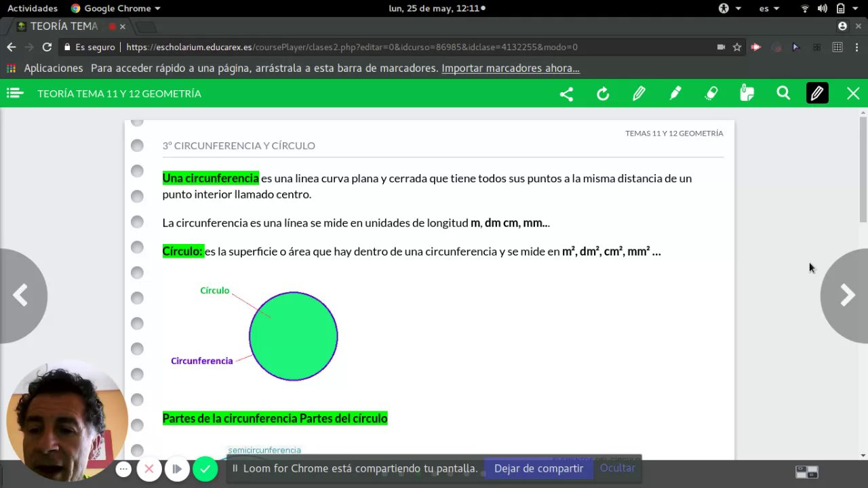This screenshot has width=868, height=488.
Task: Click the red Screencastify extension icon
Action: pyautogui.click(x=755, y=47)
